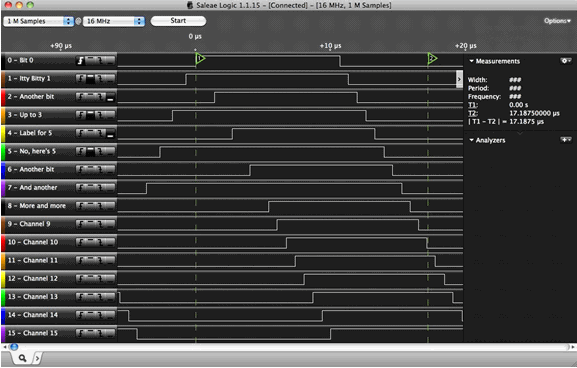This screenshot has width=577, height=368.
Task: Set falling edge trigger on Channel 12
Action: pos(100,279)
